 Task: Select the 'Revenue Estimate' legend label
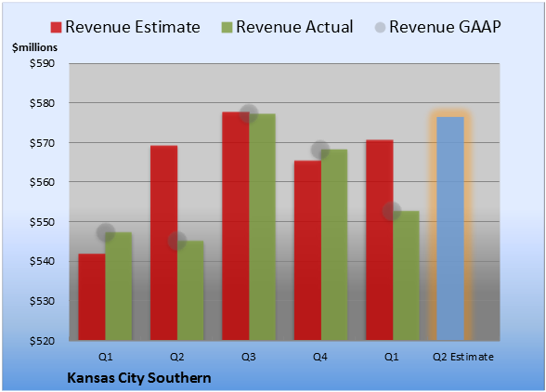point(133,27)
